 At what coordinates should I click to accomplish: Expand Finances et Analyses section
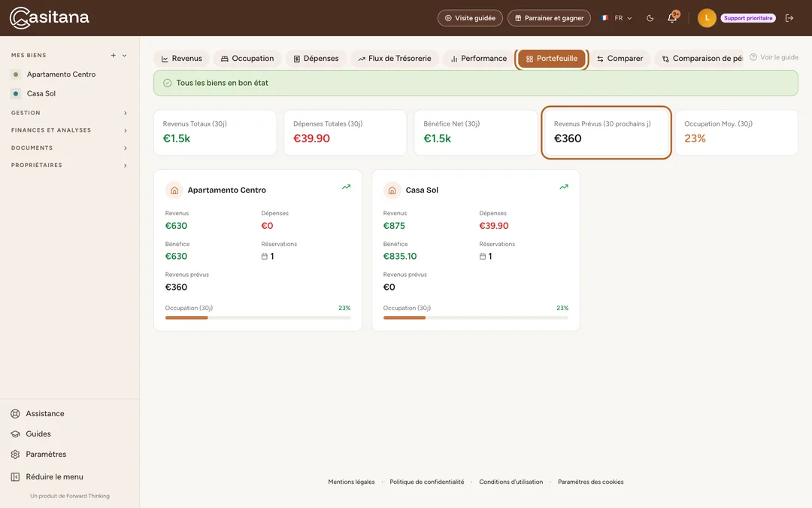[69, 131]
